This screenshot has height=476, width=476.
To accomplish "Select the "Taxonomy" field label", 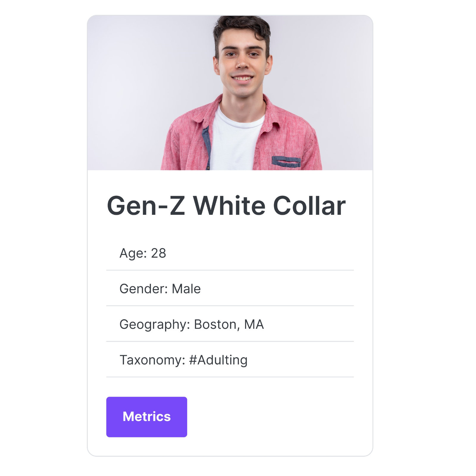I will point(152,360).
